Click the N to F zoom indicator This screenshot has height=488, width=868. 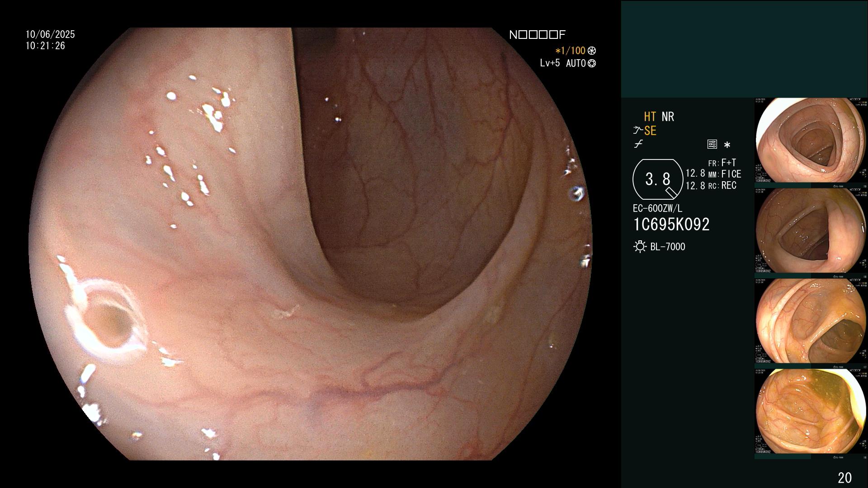tap(537, 35)
